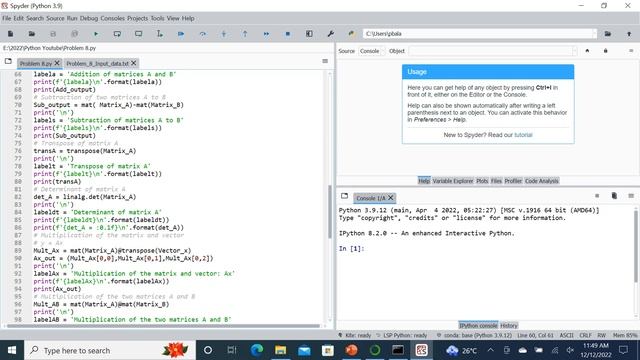Remove all variables in the console
Viewport: 640px width, 360px height.
[x=614, y=196]
